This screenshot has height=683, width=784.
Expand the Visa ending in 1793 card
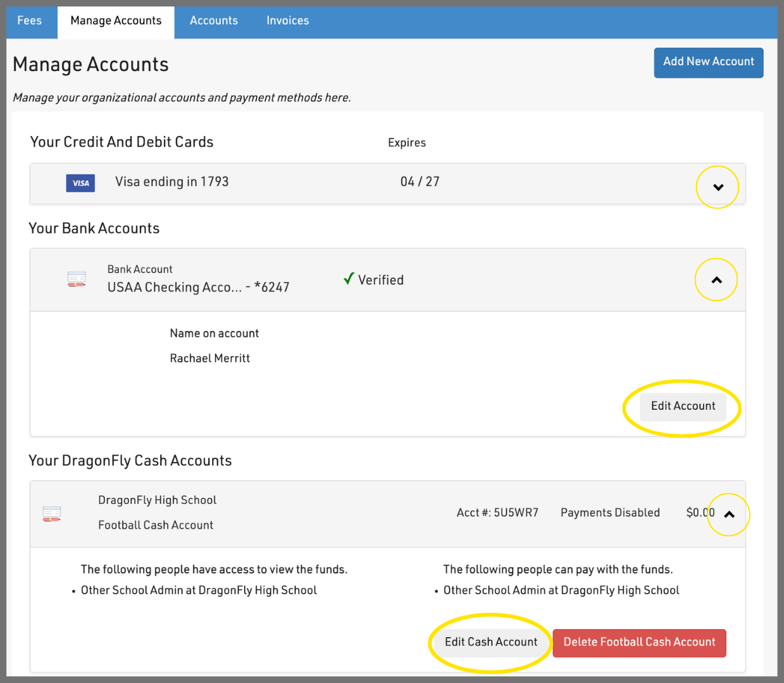click(x=718, y=187)
